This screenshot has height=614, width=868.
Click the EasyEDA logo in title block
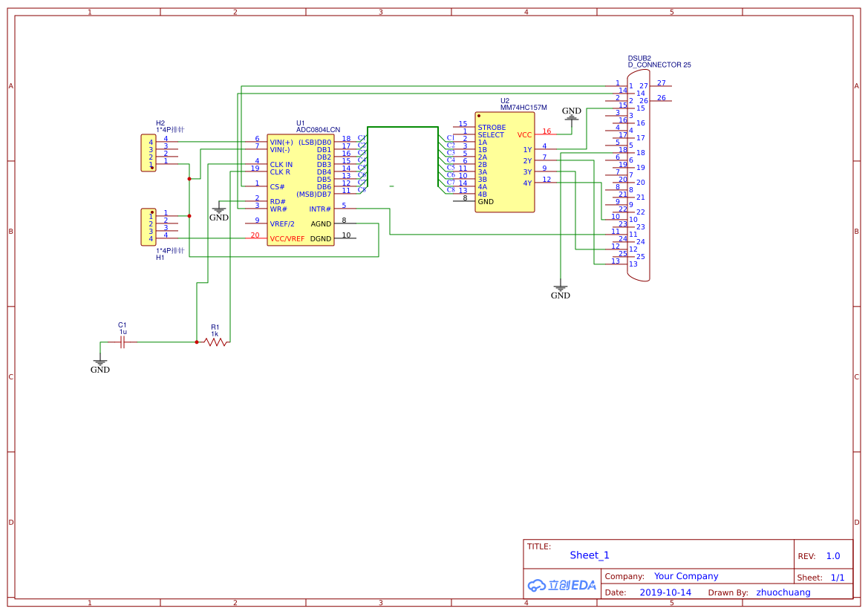[x=562, y=585]
